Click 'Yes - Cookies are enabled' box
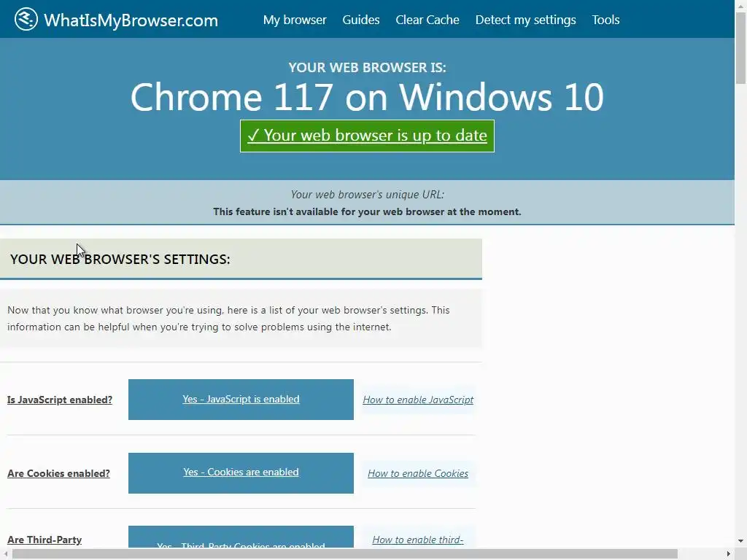Image resolution: width=747 pixels, height=560 pixels. click(241, 472)
